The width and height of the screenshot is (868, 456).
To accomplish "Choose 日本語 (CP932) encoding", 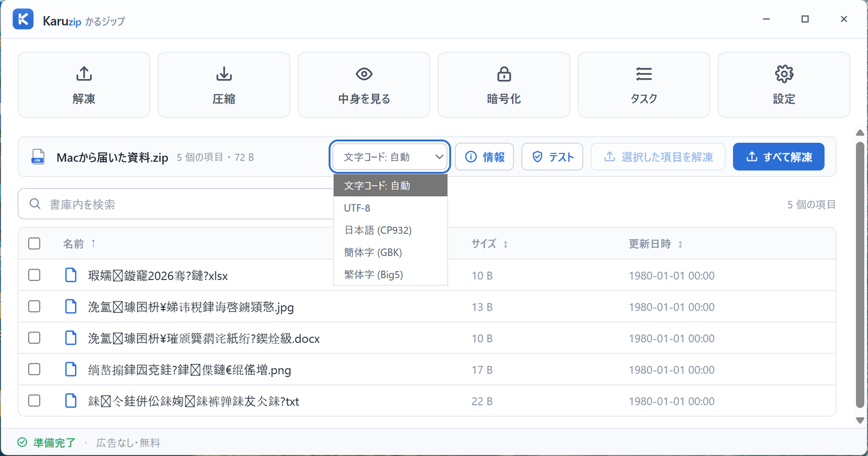I will point(391,230).
